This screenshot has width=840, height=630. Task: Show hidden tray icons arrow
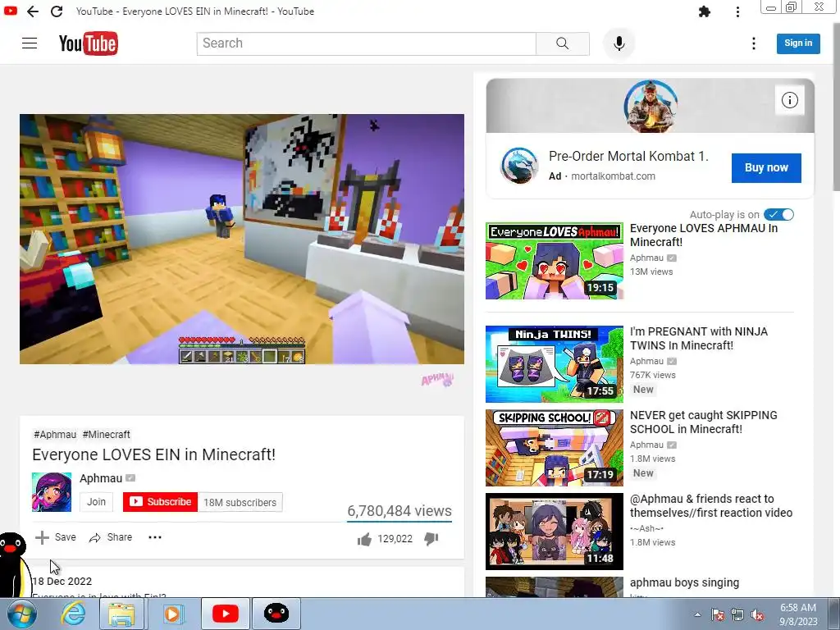click(697, 614)
